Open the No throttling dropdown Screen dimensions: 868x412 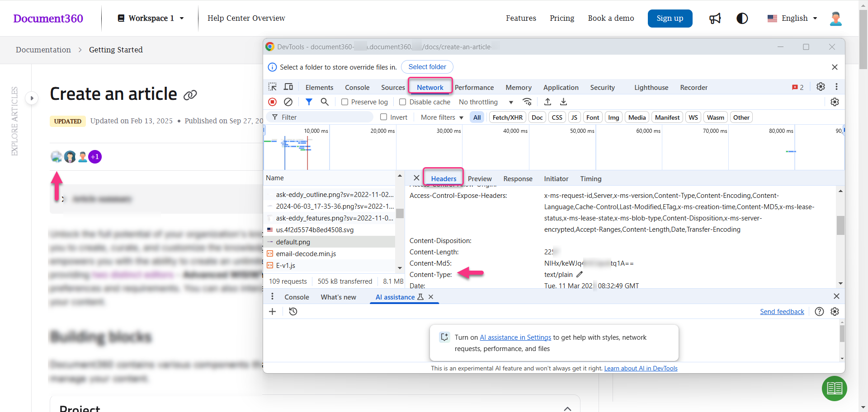[486, 102]
